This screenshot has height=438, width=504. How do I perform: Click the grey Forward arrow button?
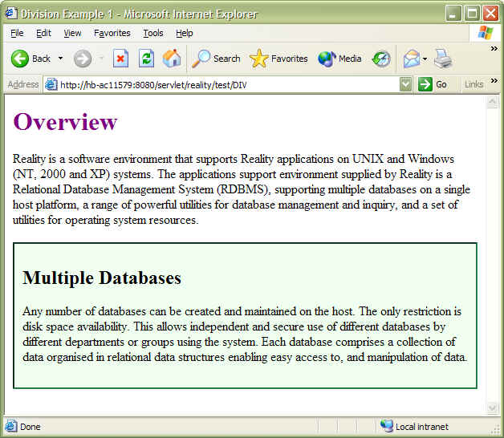[83, 59]
